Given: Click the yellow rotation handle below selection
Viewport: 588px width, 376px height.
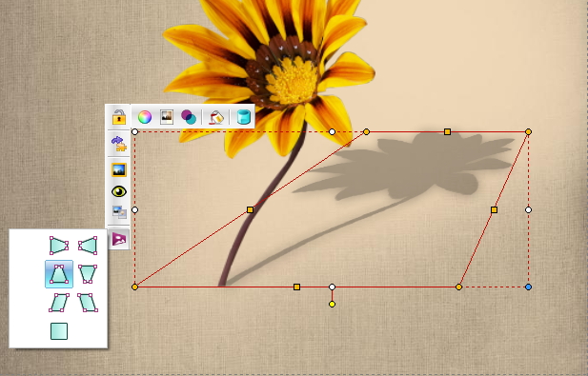Looking at the screenshot, I should 332,304.
